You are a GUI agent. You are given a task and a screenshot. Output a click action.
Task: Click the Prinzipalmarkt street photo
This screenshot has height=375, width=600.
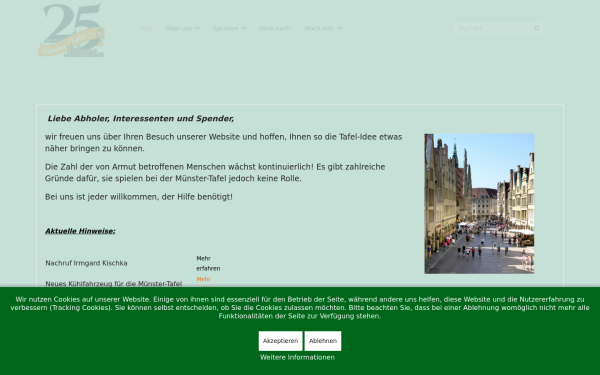point(479,204)
